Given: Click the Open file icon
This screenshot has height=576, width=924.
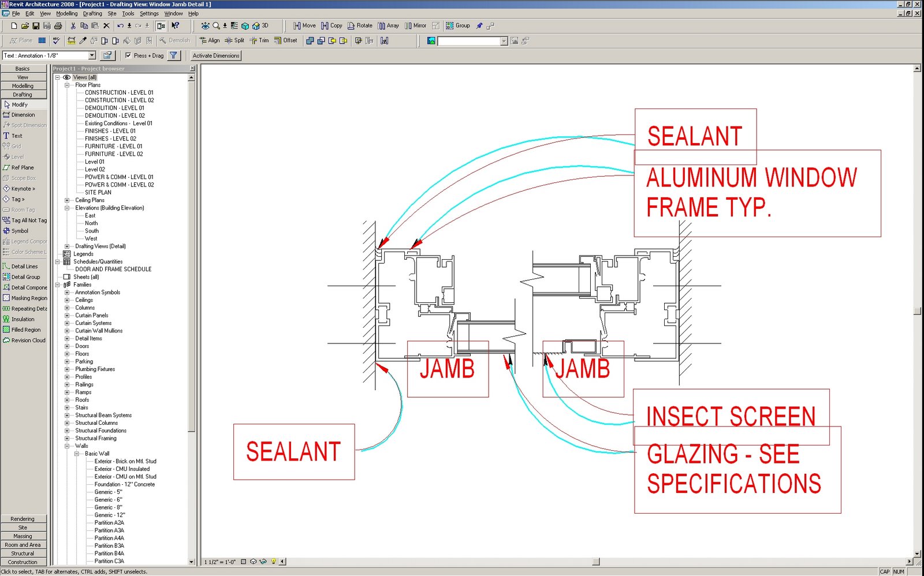Looking at the screenshot, I should click(x=25, y=26).
